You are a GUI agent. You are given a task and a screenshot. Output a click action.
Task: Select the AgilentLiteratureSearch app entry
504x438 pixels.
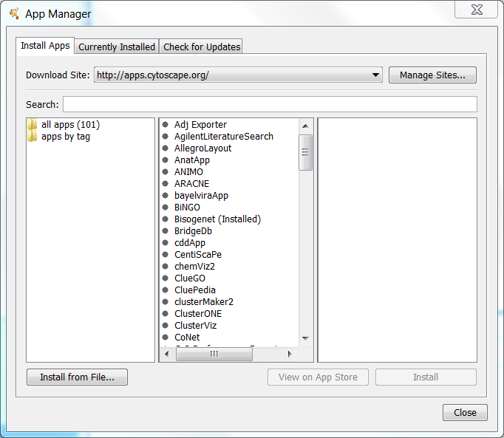[x=223, y=137]
